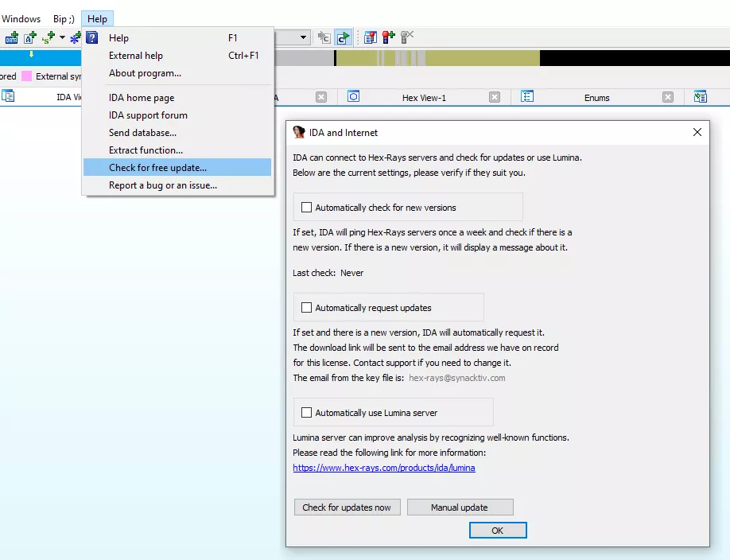Viewport: 730px width, 560px height.
Task: Click the grey step-into-C toolbar icon
Action: pos(324,37)
